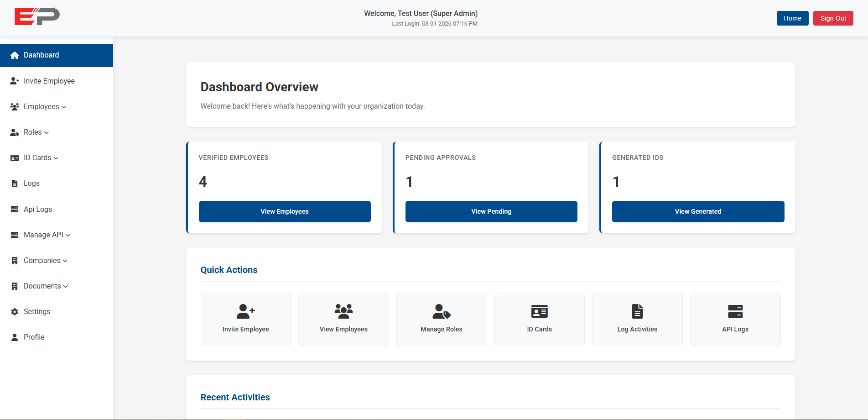Open the Roles sidebar submenu

(x=33, y=132)
